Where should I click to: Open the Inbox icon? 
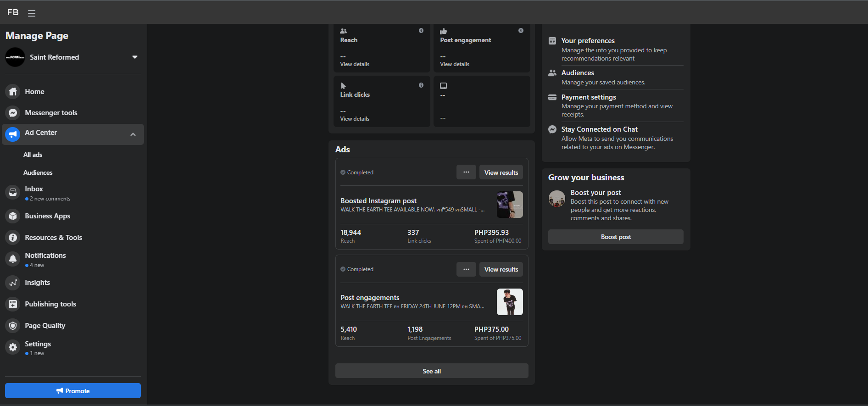pos(13,193)
